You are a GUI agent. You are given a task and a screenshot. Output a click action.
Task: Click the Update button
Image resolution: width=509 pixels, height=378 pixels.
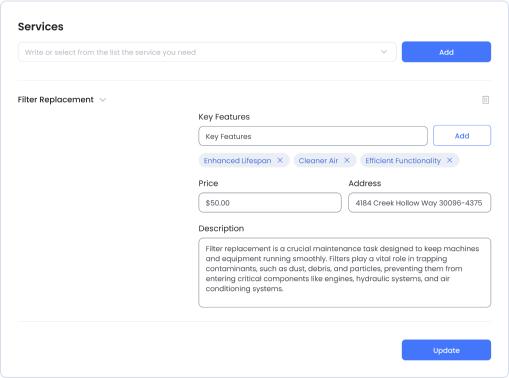click(x=446, y=350)
